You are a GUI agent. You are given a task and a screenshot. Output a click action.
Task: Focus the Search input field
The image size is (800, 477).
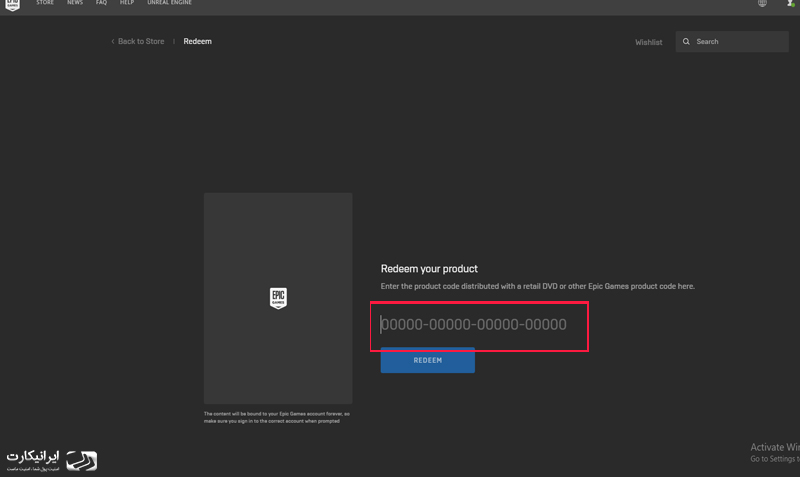tap(732, 41)
